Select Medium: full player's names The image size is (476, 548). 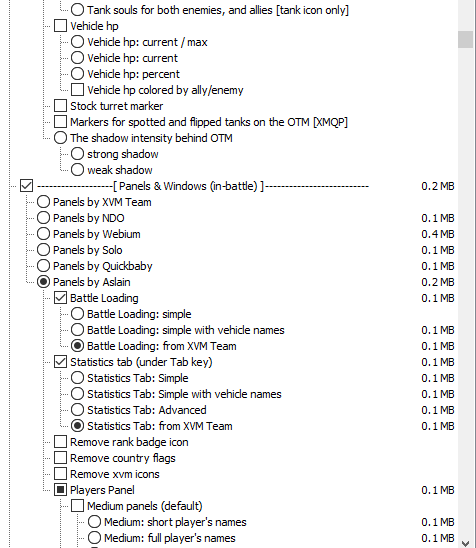(94, 538)
